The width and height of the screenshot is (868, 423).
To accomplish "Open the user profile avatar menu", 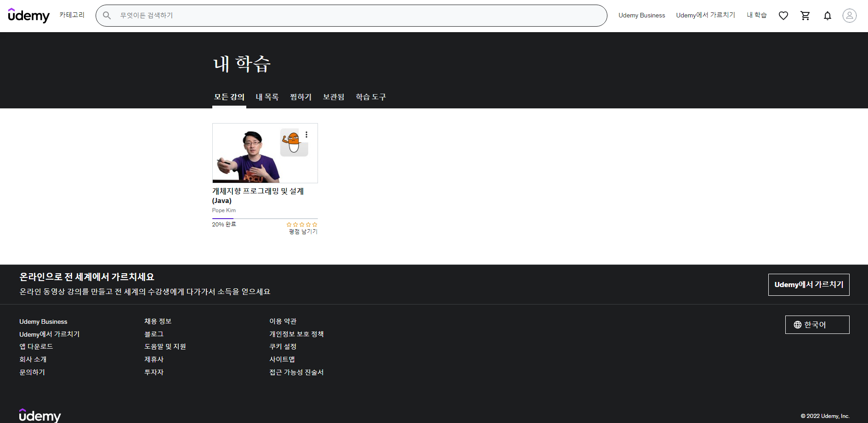I will 850,16.
